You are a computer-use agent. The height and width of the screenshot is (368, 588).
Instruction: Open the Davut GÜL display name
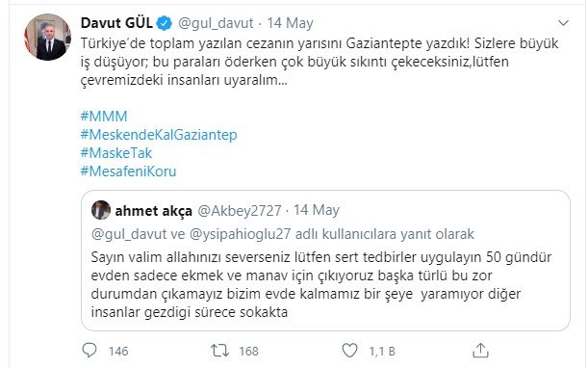[x=116, y=23]
